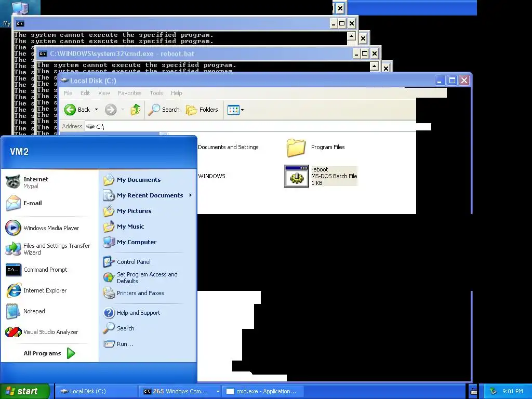This screenshot has width=532, height=399.
Task: Click the clock showing 9:01 PM
Action: tap(513, 392)
